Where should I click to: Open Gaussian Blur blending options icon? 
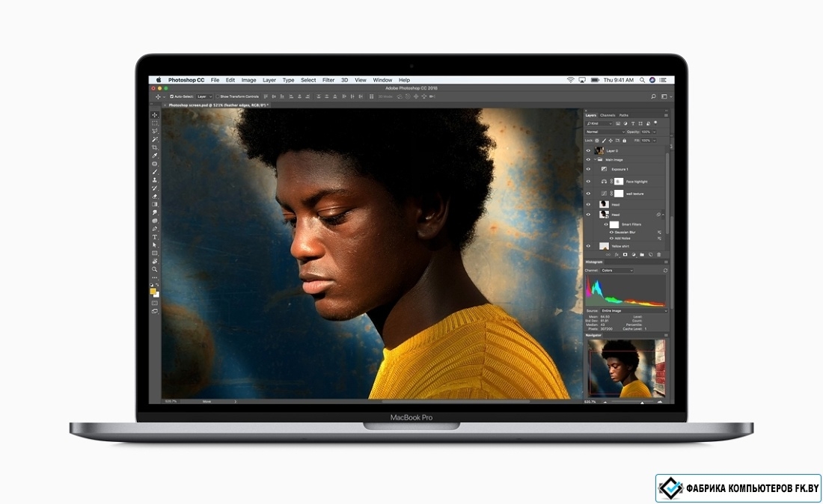point(659,233)
